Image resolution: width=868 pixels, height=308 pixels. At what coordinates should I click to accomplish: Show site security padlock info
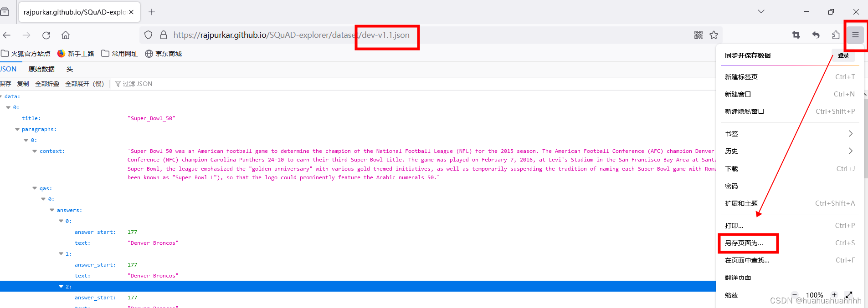(164, 35)
